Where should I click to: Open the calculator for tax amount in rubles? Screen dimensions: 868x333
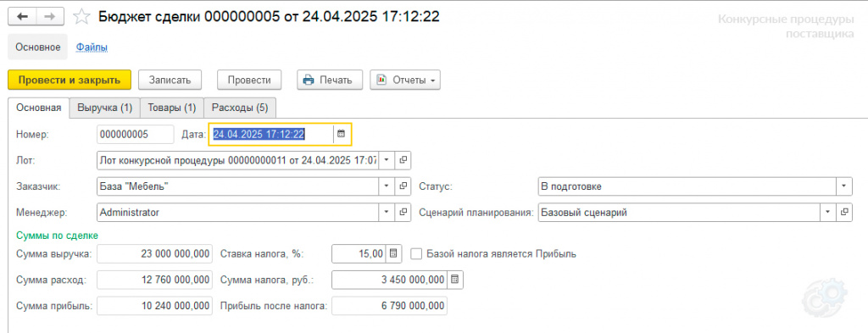(x=454, y=280)
